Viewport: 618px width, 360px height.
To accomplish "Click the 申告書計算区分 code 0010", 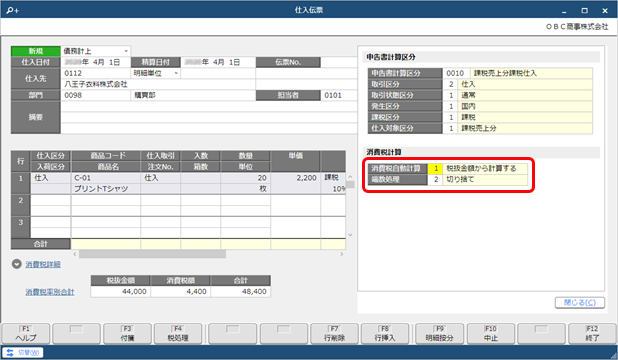I will pyautogui.click(x=456, y=73).
